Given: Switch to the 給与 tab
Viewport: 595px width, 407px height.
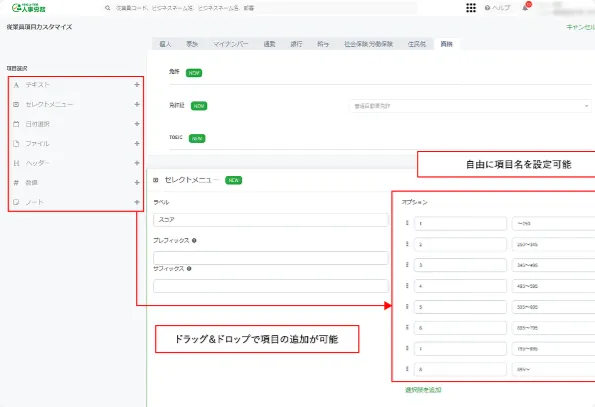Looking at the screenshot, I should pos(323,44).
